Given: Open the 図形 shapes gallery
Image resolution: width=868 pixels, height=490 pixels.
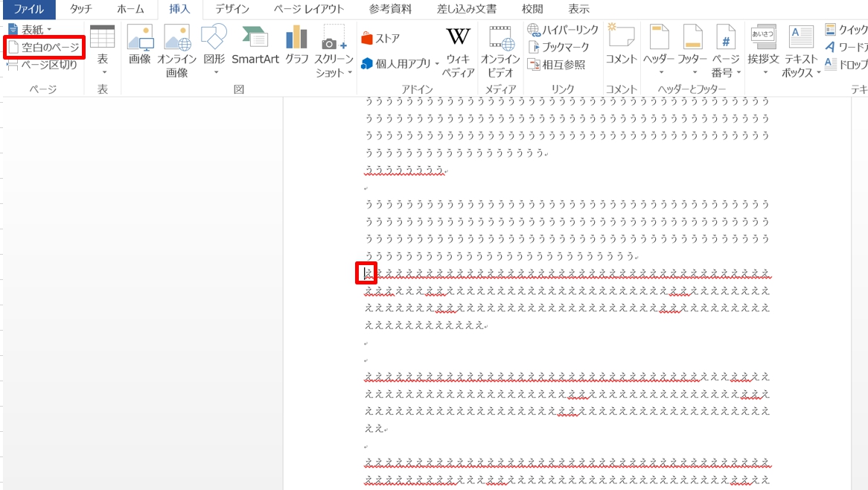Looking at the screenshot, I should point(214,50).
